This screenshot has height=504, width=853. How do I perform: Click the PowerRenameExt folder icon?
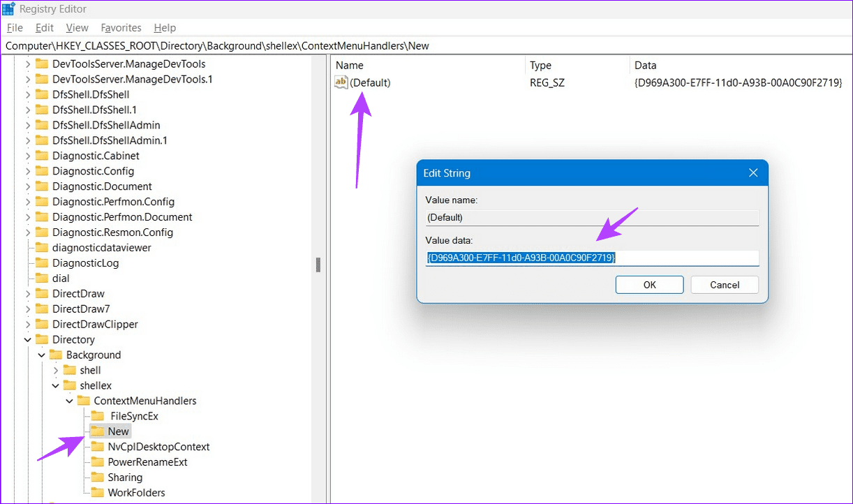point(97,462)
